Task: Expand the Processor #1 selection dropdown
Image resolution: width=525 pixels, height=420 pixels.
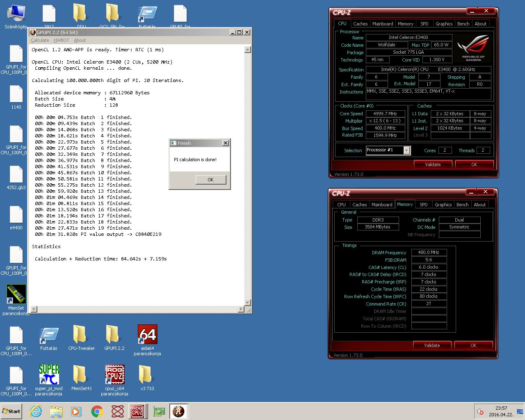Action: click(406, 151)
